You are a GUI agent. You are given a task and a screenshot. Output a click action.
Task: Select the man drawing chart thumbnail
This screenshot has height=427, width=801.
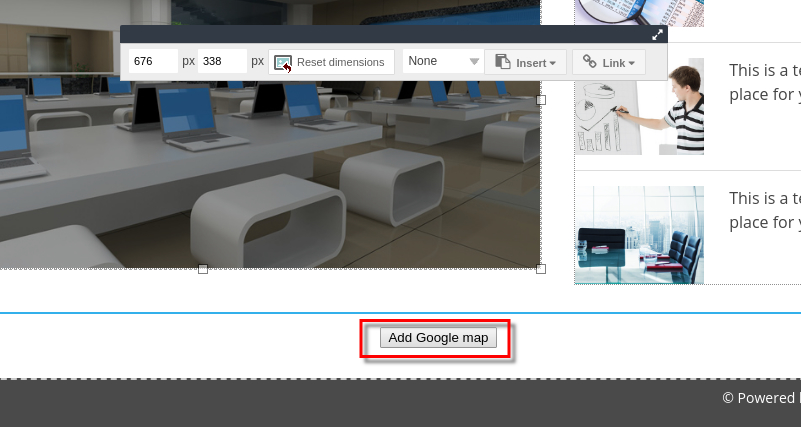(639, 106)
